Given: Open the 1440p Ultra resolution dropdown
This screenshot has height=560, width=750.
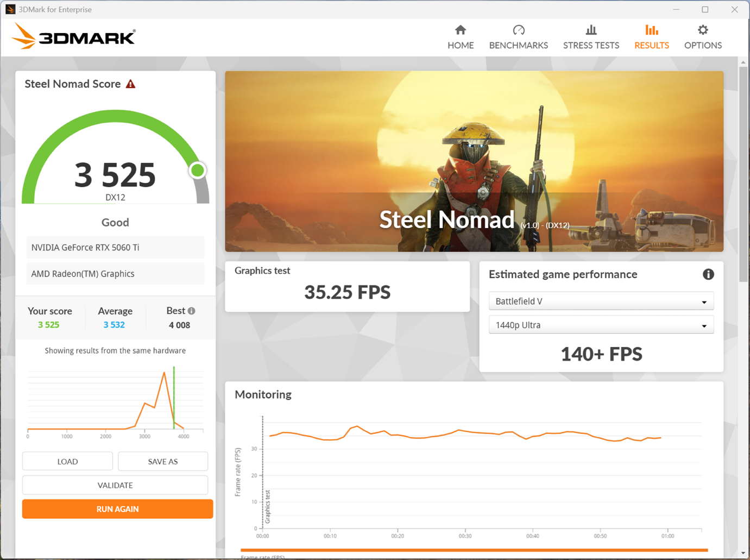Looking at the screenshot, I should click(x=601, y=325).
